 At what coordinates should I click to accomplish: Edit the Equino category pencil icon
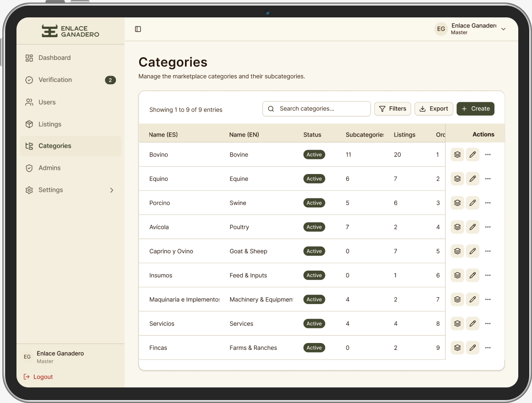coord(472,179)
